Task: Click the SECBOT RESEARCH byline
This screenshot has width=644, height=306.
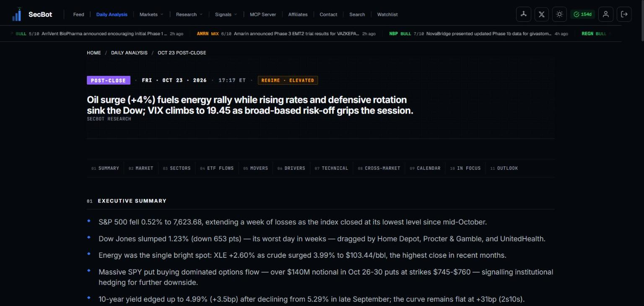Action: click(x=109, y=119)
